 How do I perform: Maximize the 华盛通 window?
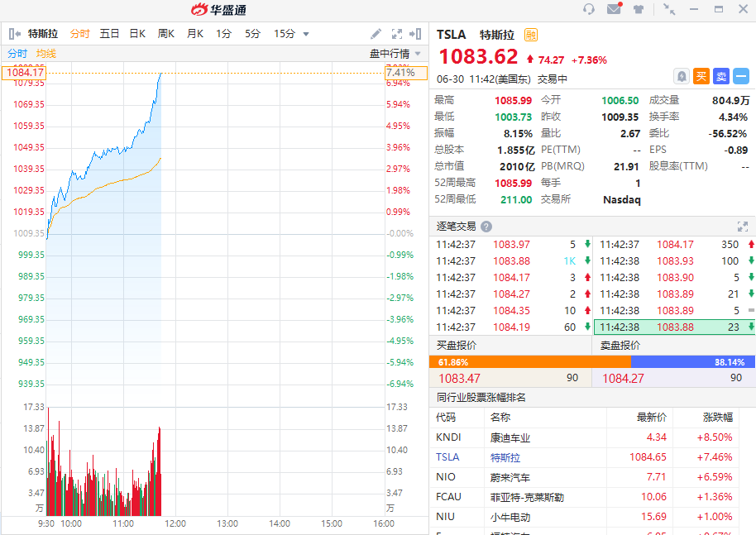click(719, 9)
